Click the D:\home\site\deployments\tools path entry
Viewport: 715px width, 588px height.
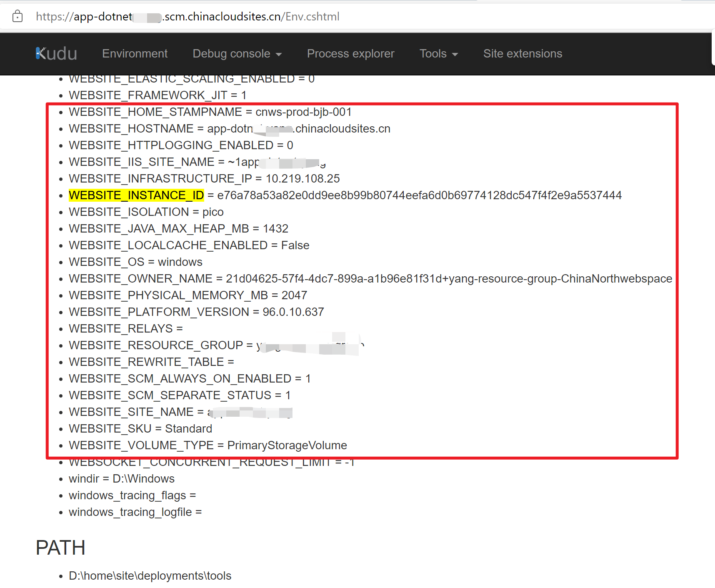click(150, 576)
